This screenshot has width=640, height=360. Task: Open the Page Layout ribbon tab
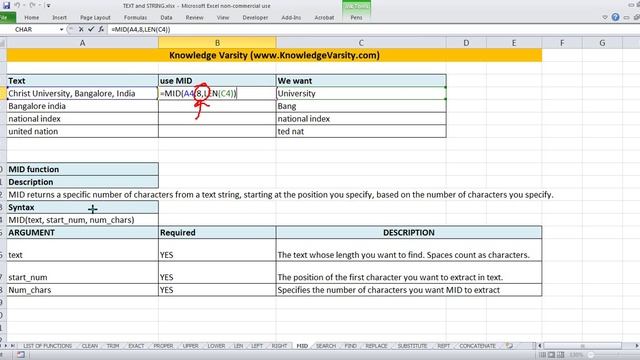point(95,18)
